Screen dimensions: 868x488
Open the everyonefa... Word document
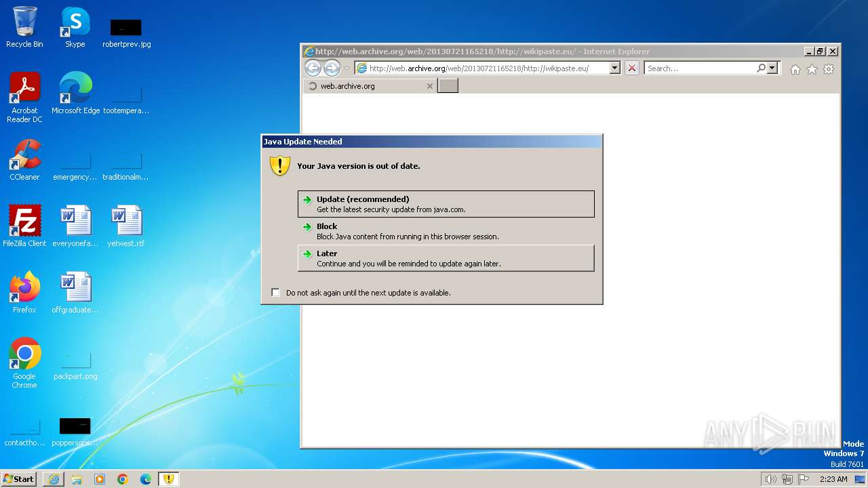tap(75, 226)
